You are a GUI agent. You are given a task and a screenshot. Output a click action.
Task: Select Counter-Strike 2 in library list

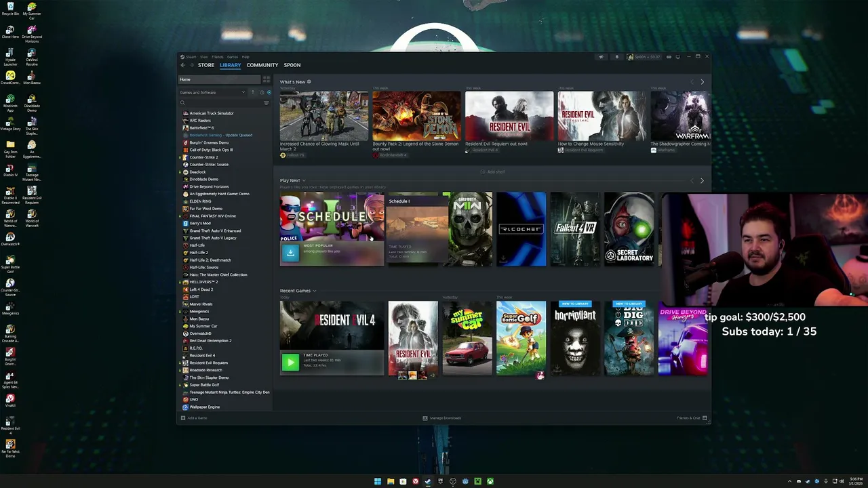tap(203, 157)
